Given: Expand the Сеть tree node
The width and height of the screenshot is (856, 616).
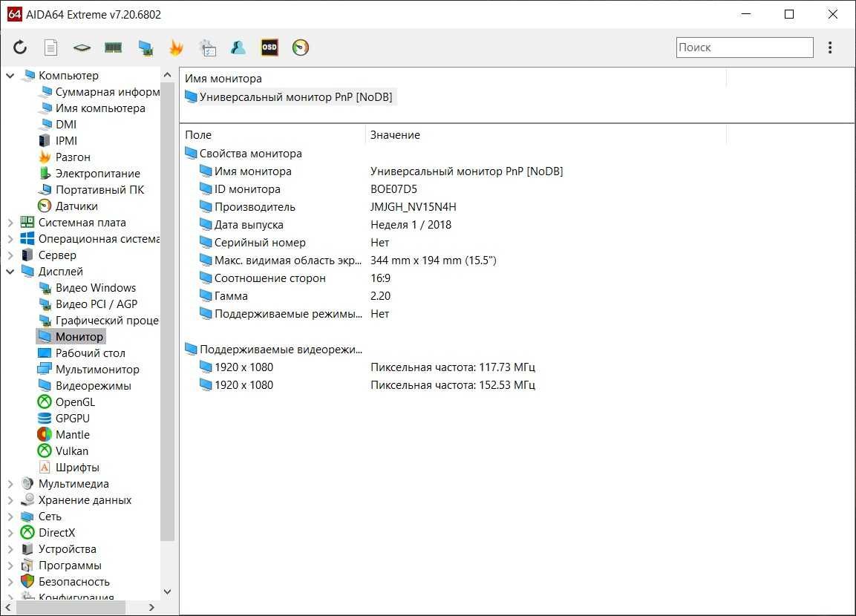Looking at the screenshot, I should 10,517.
